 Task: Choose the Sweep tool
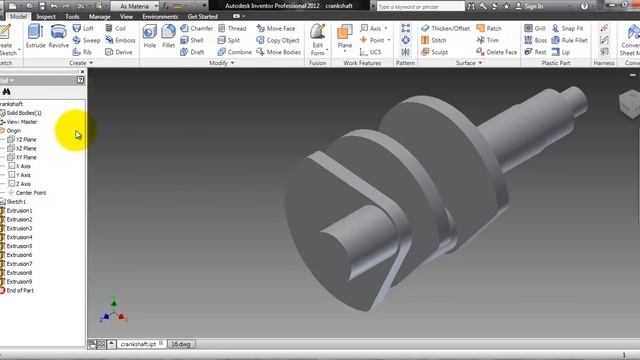tap(86, 40)
